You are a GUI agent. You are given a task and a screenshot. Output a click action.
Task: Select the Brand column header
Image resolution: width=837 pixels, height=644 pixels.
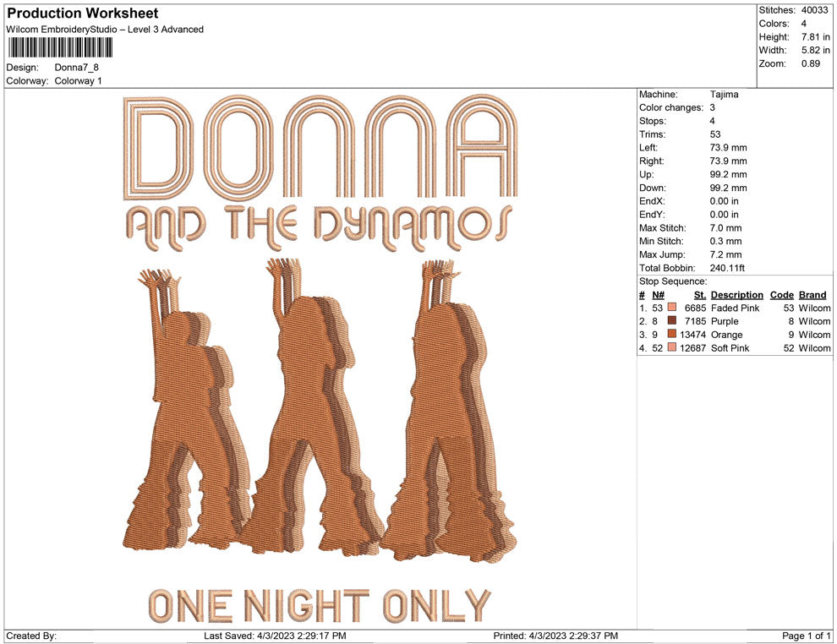point(812,294)
